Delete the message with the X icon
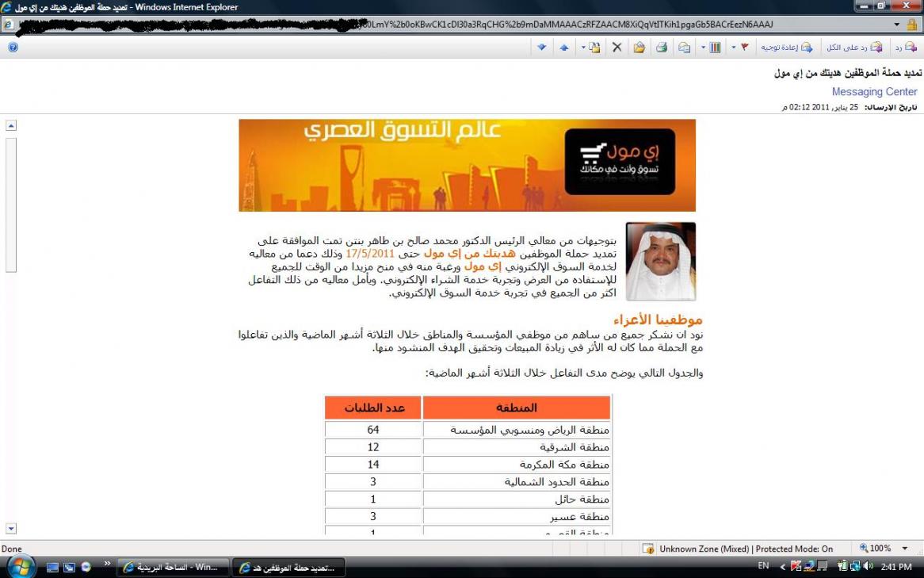Viewport: 924px width, 578px height. 617,48
